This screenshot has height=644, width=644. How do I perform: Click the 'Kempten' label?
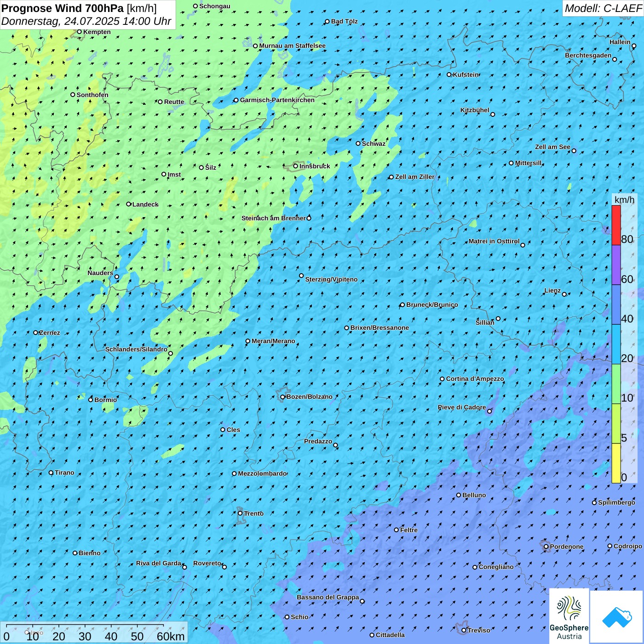click(x=97, y=32)
